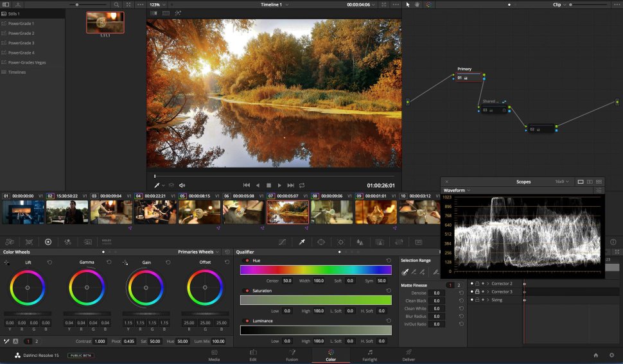Viewport: 623px width, 364px height.
Task: Reset the Gamma color wheel
Action: tap(109, 263)
